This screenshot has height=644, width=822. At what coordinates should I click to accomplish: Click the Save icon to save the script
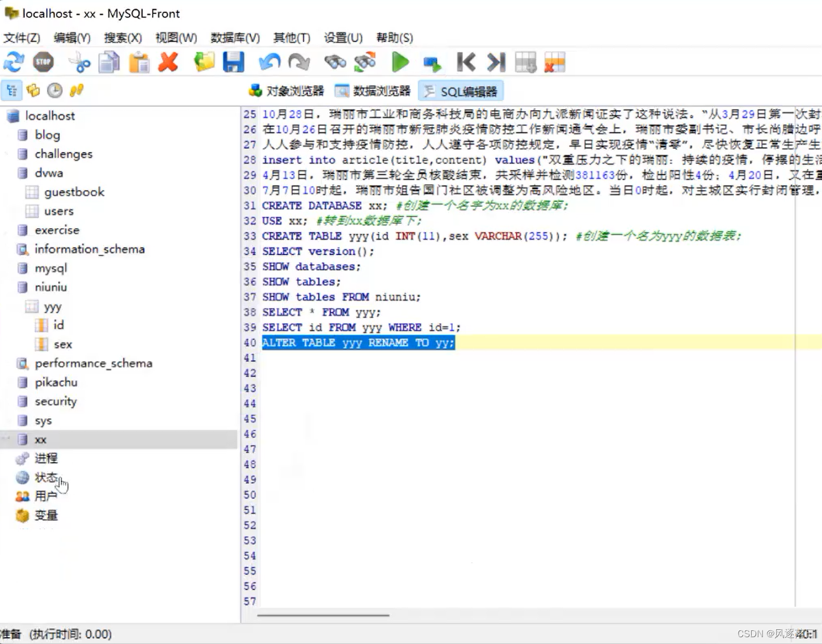[x=234, y=62]
